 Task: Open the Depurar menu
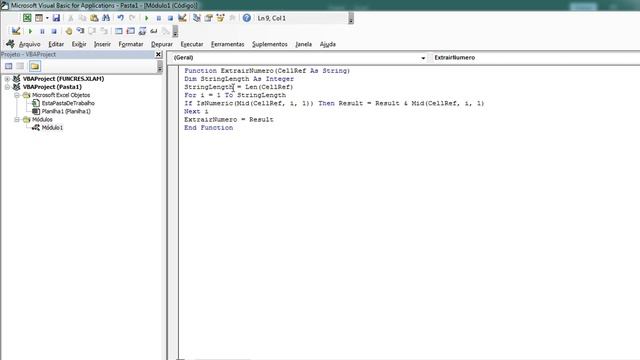162,44
